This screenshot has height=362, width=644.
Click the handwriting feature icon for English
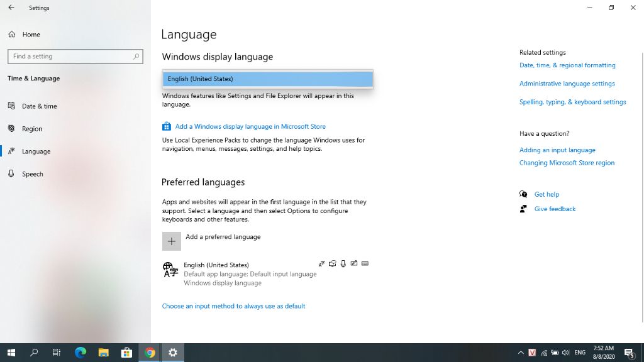point(353,263)
